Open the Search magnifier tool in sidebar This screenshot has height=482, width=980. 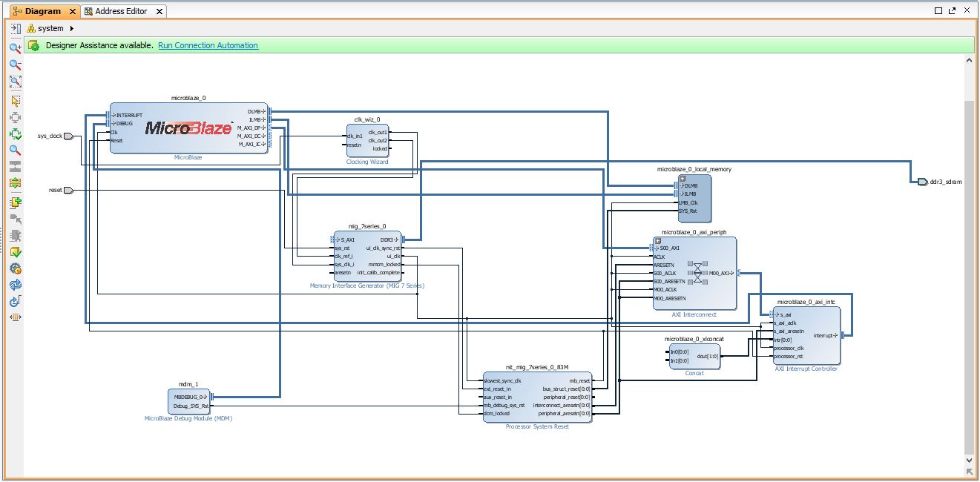15,151
